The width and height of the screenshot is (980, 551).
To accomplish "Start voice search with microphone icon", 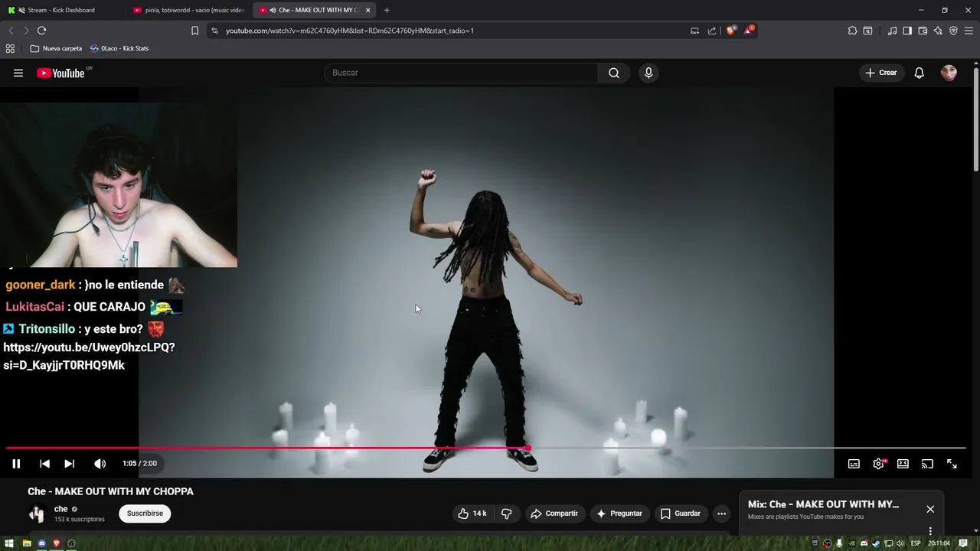I will click(648, 73).
